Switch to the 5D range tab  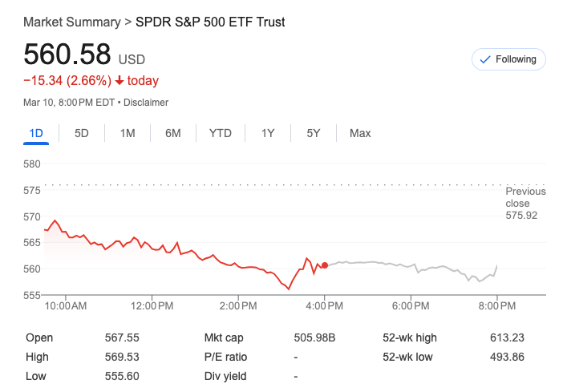point(82,133)
